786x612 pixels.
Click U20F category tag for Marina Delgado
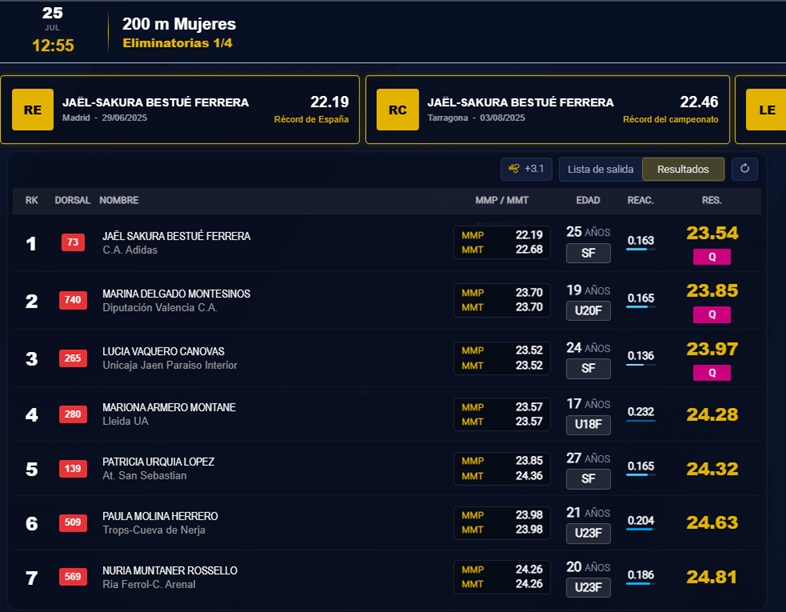pos(588,311)
